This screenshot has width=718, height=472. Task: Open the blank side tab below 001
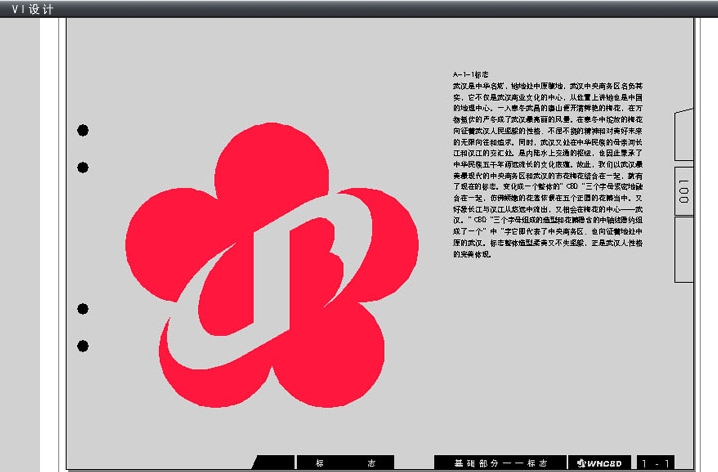tap(684, 250)
